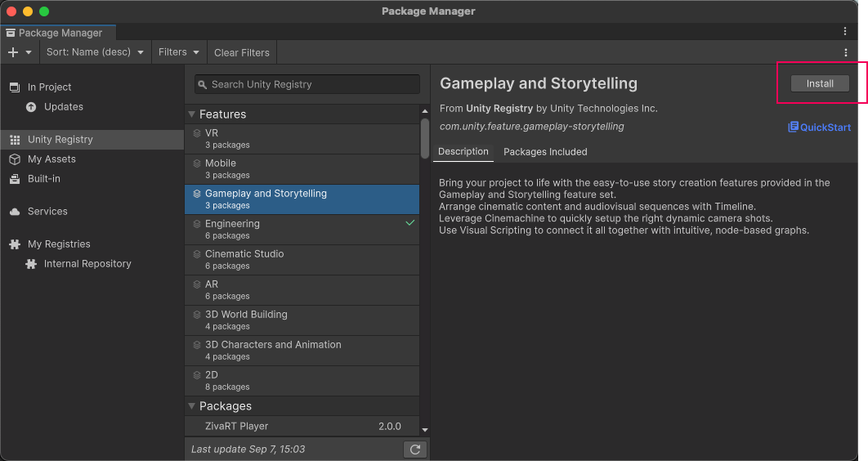Viewport: 868px width, 461px height.
Task: Click the Clear Filters button
Action: 241,52
